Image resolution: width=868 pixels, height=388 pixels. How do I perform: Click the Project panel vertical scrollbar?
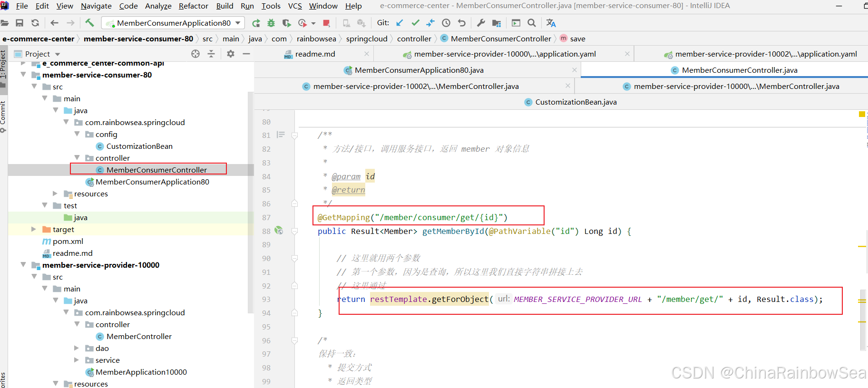251,203
